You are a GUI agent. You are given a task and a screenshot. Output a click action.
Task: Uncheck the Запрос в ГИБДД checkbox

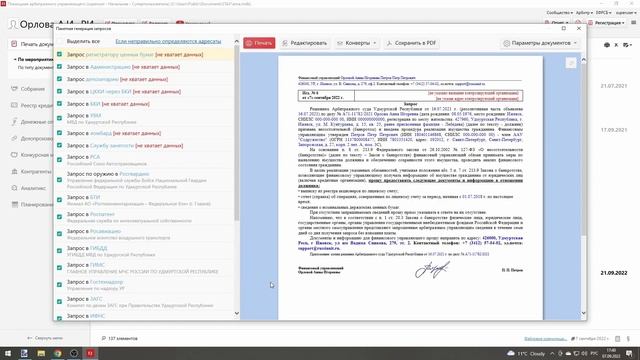[x=60, y=251]
